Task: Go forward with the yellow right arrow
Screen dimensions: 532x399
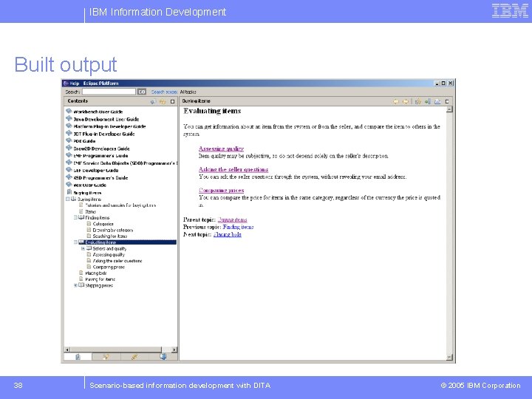Action: (x=406, y=101)
